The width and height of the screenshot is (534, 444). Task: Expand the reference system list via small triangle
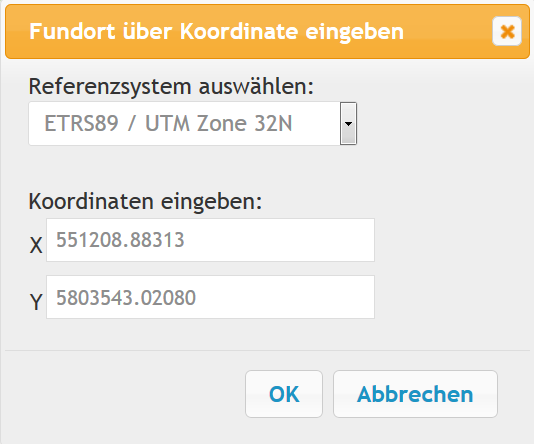point(348,124)
